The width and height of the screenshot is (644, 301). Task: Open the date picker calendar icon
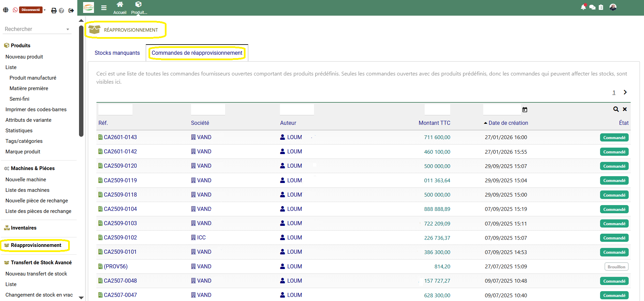525,110
